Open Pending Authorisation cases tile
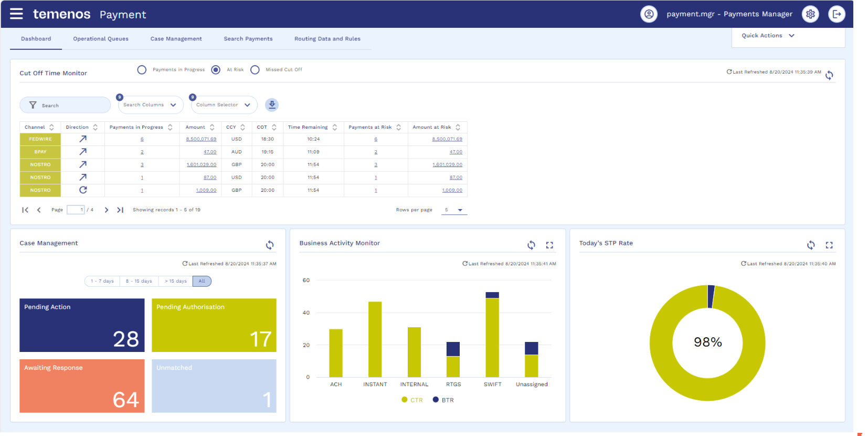Image resolution: width=868 pixels, height=436 pixels. (214, 325)
